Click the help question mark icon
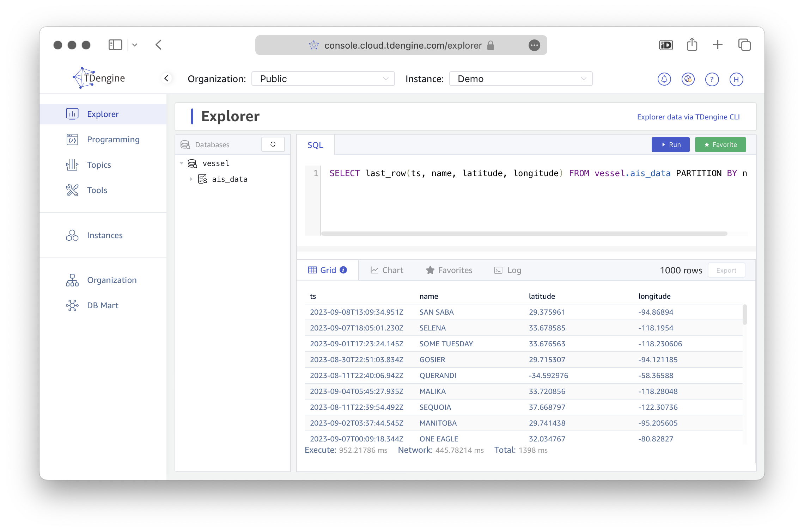 pyautogui.click(x=712, y=79)
